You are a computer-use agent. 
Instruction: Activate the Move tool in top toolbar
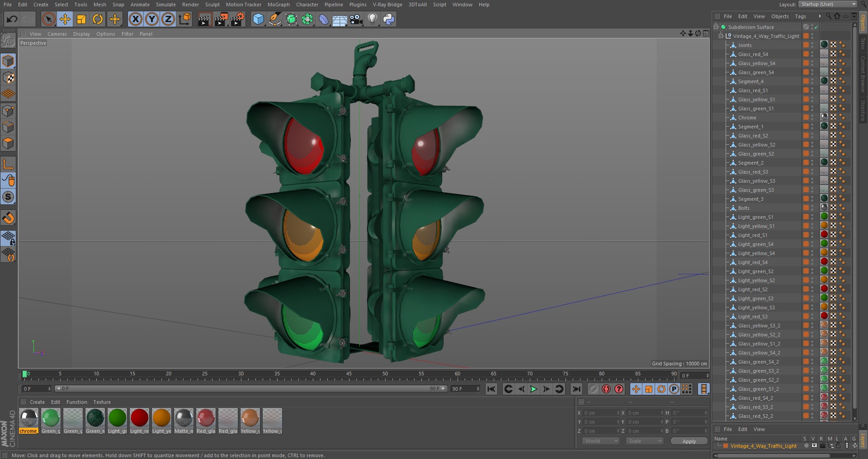[65, 19]
